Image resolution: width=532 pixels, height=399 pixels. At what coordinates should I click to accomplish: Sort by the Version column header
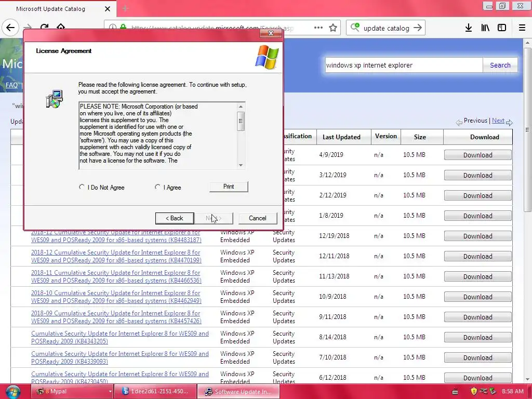click(x=386, y=136)
